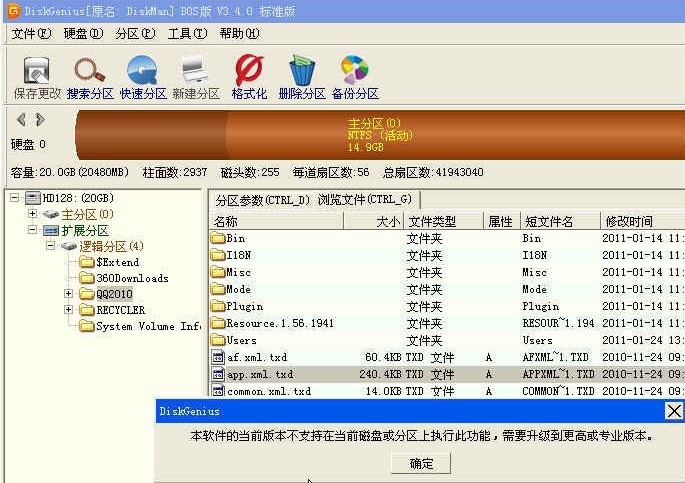
Task: Expand the RECYCLER folder node
Action: tap(68, 310)
